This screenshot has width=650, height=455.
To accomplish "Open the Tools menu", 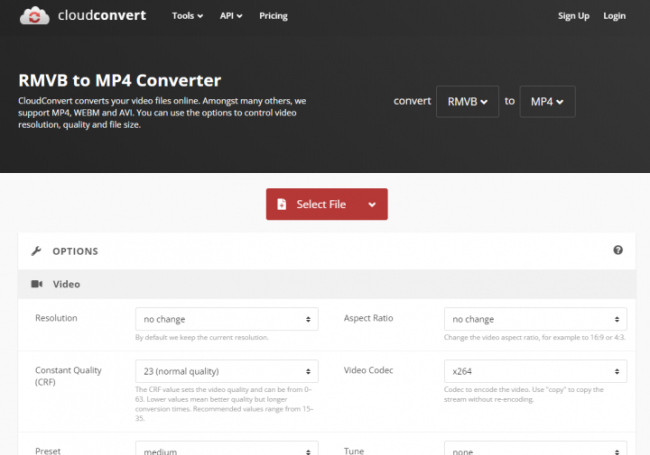I will 187,16.
